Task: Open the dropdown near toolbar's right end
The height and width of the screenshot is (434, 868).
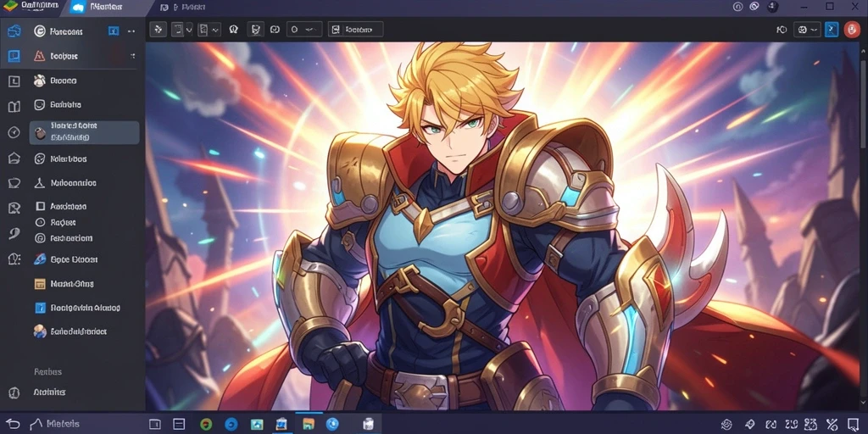Action: pos(807,30)
